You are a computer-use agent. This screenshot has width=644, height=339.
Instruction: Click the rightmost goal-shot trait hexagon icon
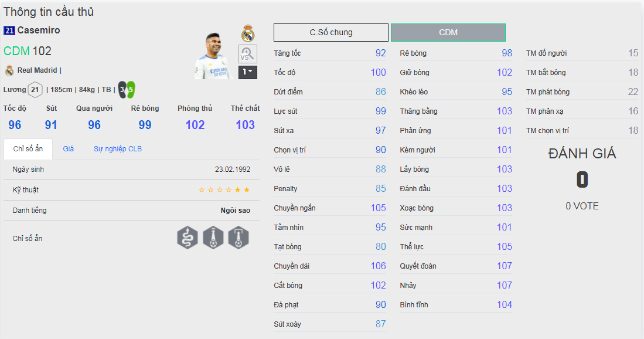coord(238,238)
